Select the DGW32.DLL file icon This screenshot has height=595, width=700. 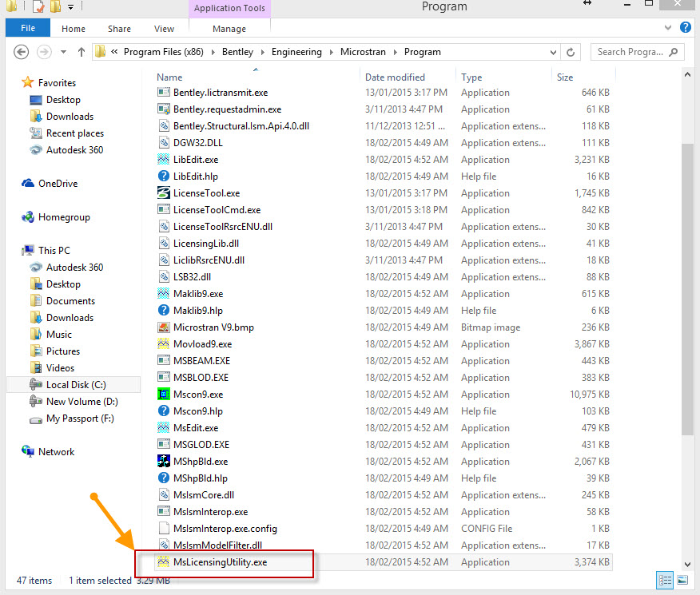pyautogui.click(x=163, y=142)
